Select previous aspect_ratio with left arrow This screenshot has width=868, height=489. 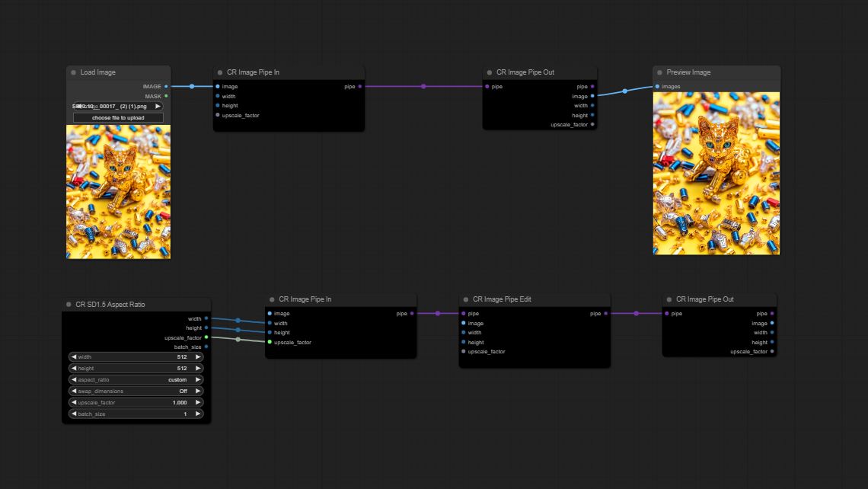74,380
